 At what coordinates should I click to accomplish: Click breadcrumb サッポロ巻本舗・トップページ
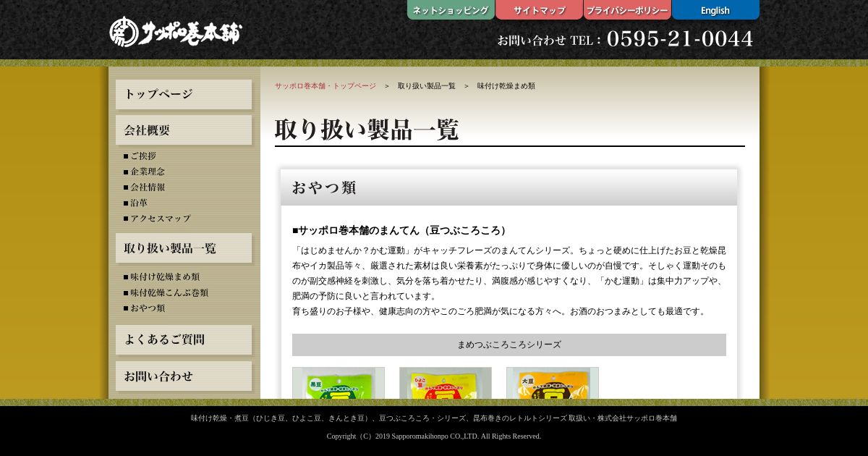[x=325, y=86]
